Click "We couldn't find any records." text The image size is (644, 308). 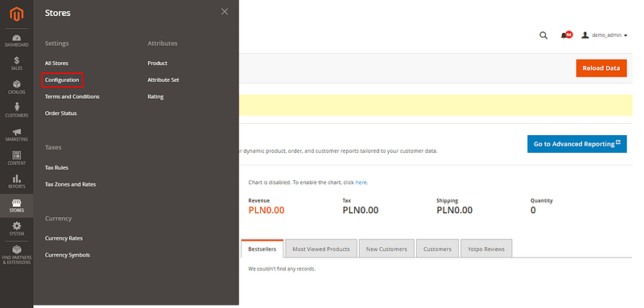tap(282, 269)
